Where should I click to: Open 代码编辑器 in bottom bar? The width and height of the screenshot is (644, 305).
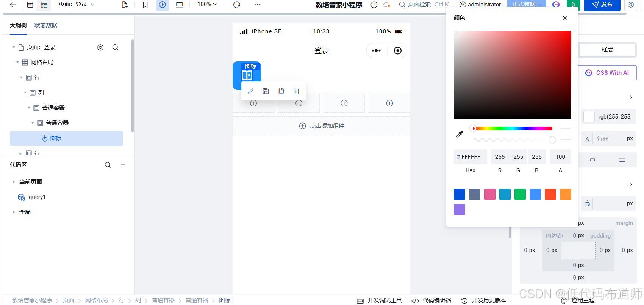431,300
